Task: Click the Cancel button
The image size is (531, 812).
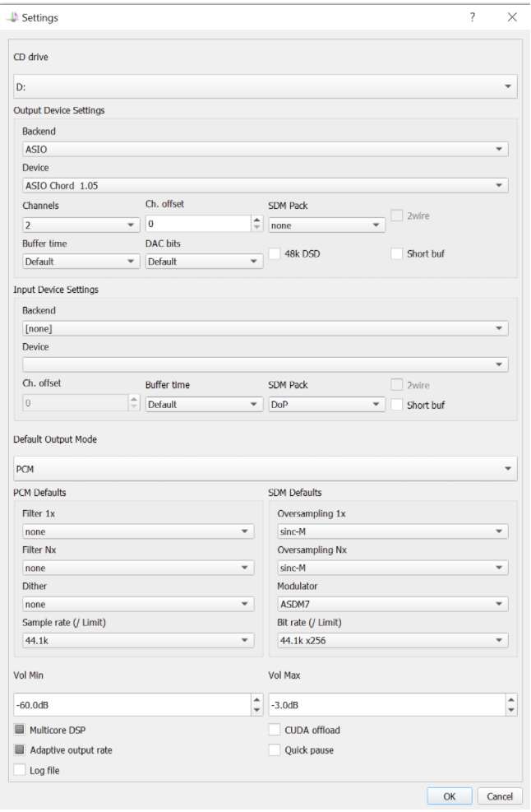Action: pos(499,796)
